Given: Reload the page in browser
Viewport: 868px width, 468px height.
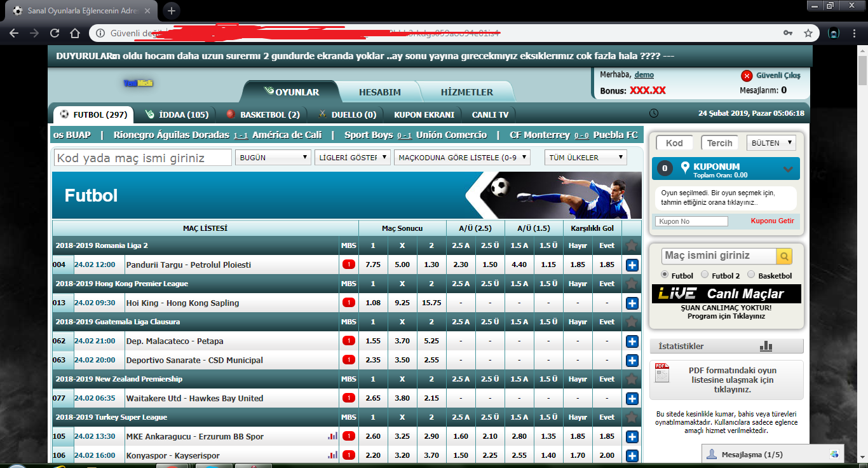Looking at the screenshot, I should pyautogui.click(x=55, y=33).
